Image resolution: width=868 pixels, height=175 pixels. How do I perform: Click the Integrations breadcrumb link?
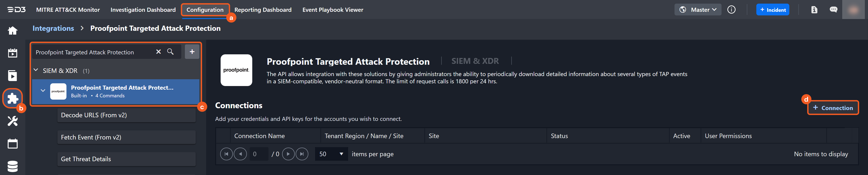click(x=53, y=28)
